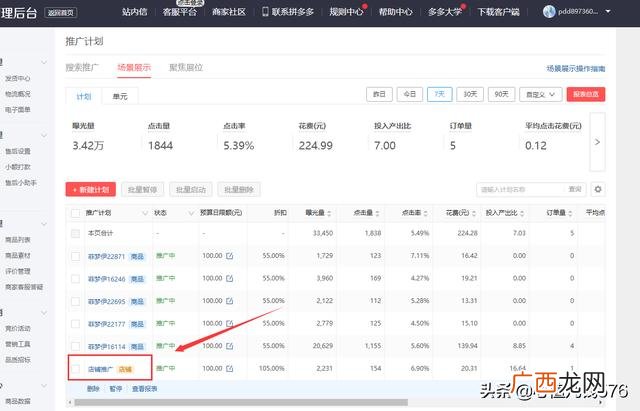
Task: Click the red 新建计划 button
Action: pos(91,189)
